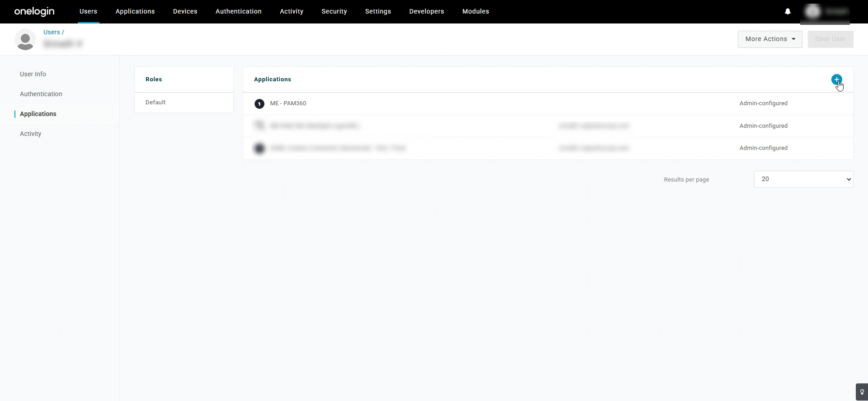The image size is (868, 401).
Task: Click the Save User button
Action: point(830,39)
